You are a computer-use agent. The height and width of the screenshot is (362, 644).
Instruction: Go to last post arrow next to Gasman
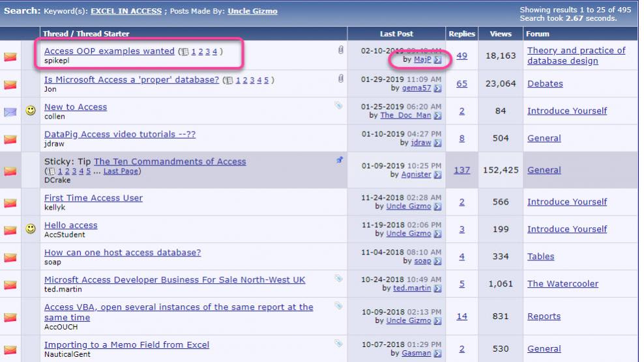(438, 354)
